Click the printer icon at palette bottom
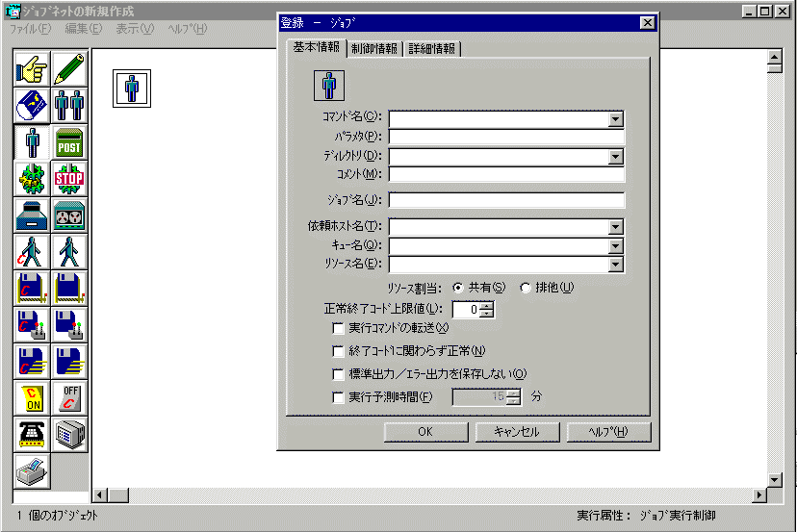797x532 pixels. point(32,471)
